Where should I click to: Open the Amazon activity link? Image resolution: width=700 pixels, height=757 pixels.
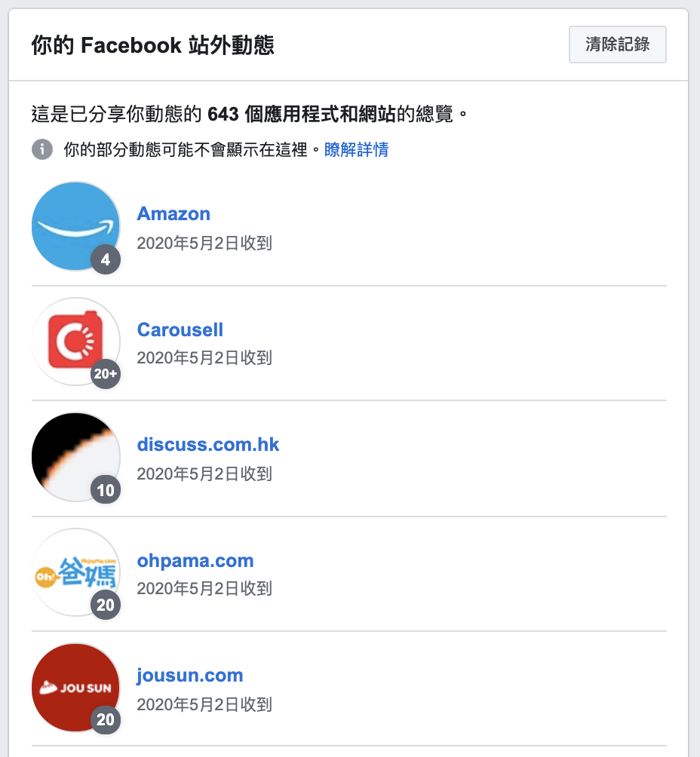pyautogui.click(x=173, y=214)
